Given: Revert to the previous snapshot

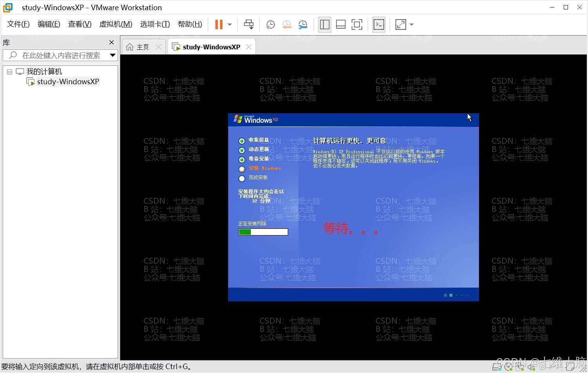Looking at the screenshot, I should [x=287, y=25].
